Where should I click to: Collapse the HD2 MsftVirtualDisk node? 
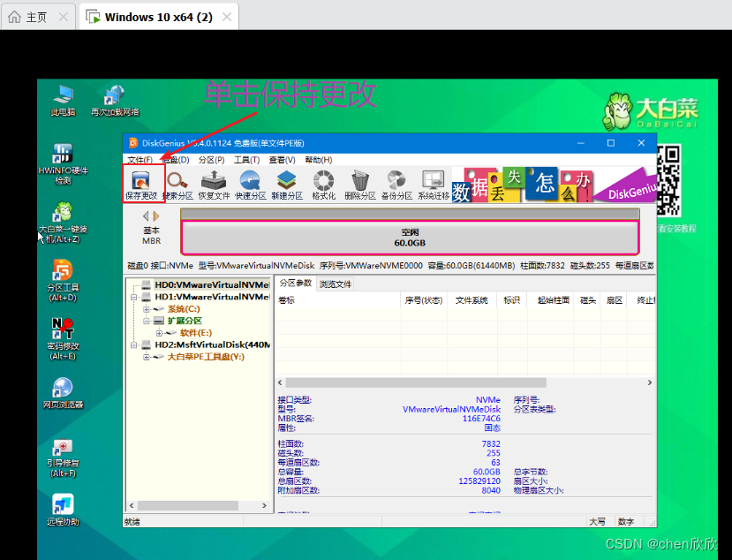click(x=134, y=345)
